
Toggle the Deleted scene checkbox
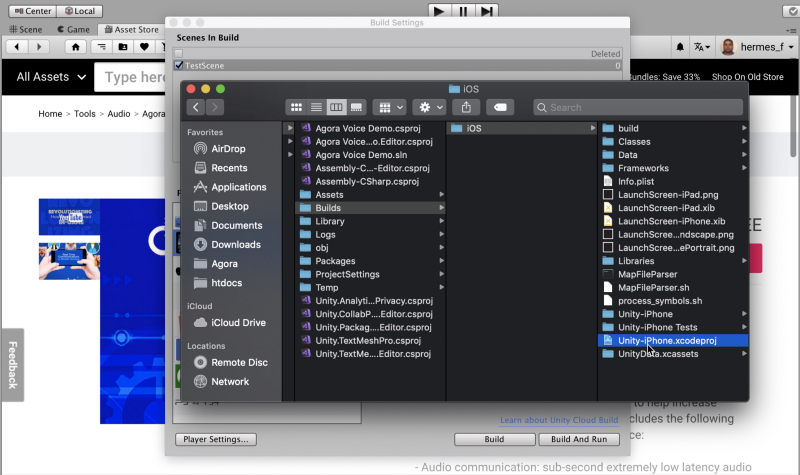pos(179,54)
